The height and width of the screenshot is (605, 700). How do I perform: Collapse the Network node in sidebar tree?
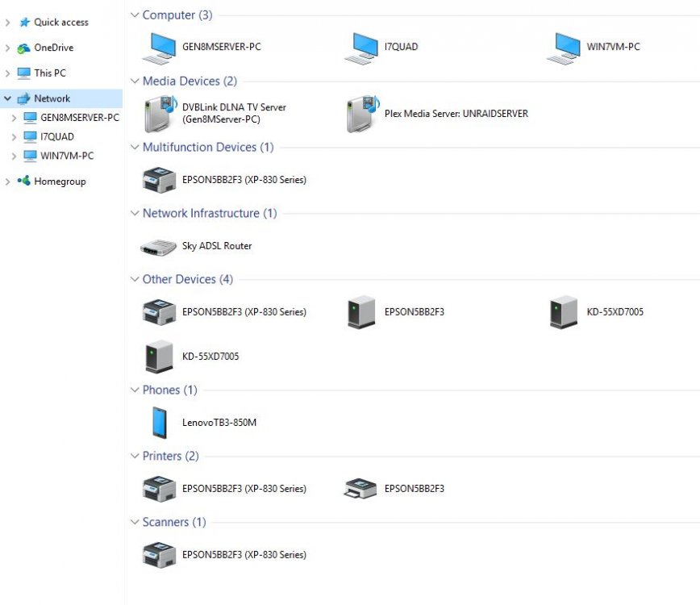point(7,98)
